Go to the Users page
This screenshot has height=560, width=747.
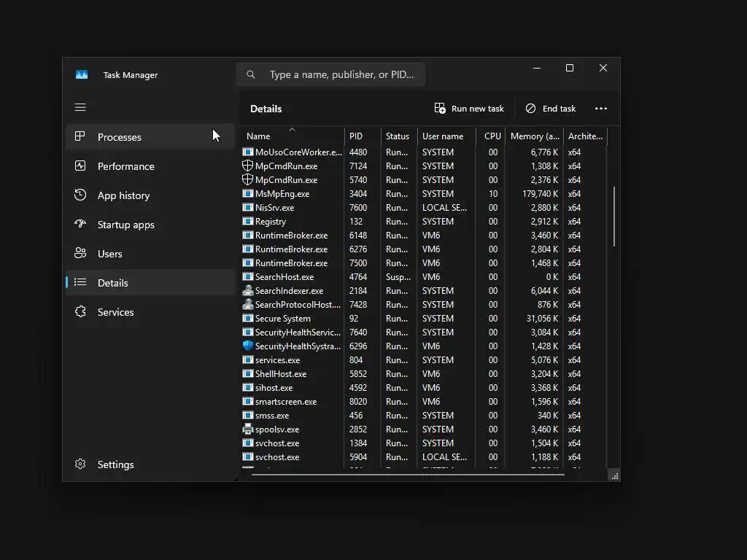(x=150, y=253)
